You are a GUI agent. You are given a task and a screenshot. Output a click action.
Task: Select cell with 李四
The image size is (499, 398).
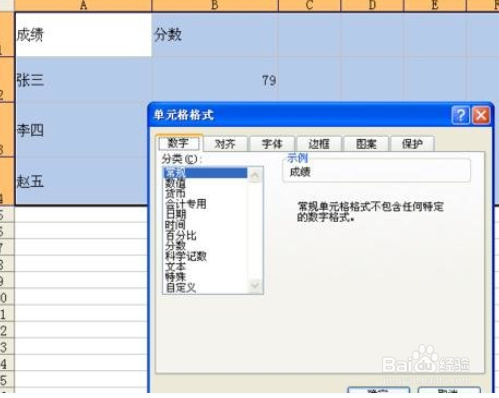point(82,130)
